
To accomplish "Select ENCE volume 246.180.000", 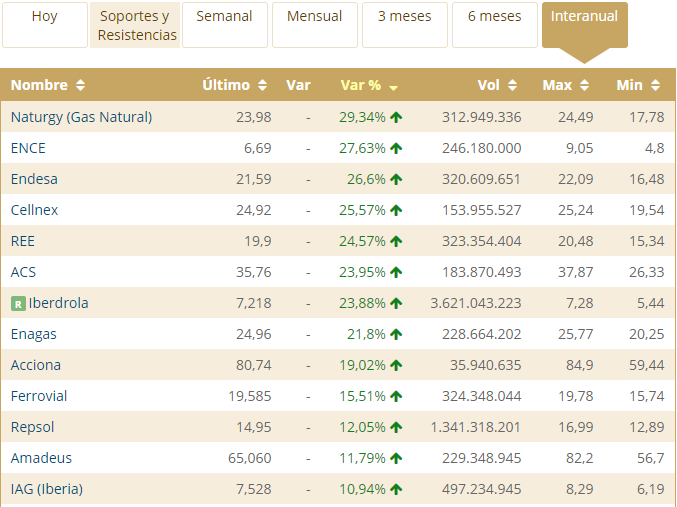I will [481, 148].
